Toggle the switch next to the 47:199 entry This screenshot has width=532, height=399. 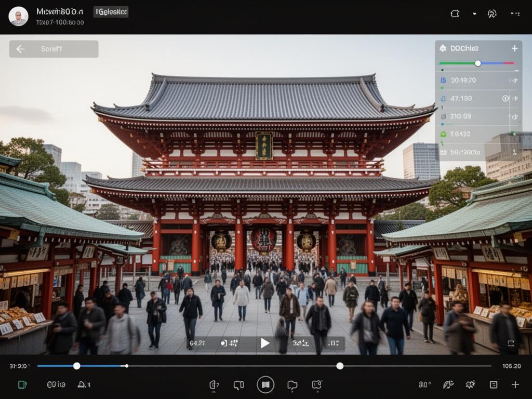coord(514,98)
